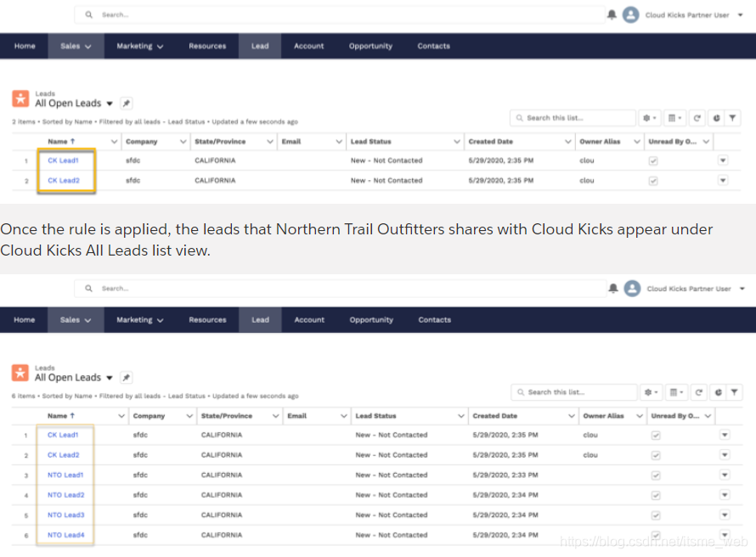Sort by Name column in lower table
The height and width of the screenshot is (557, 756).
[x=61, y=416]
